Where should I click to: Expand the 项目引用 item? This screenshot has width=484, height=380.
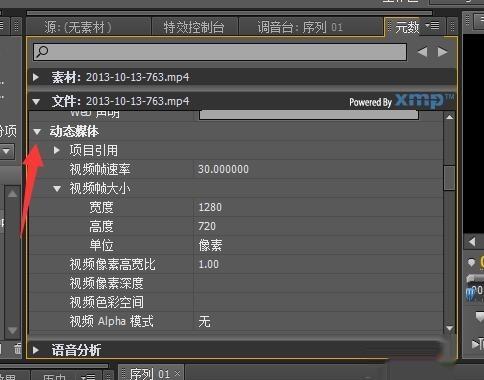click(57, 150)
